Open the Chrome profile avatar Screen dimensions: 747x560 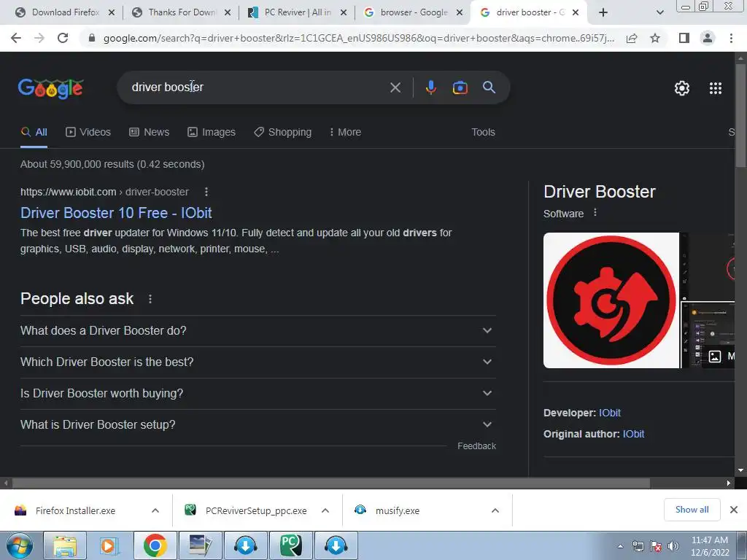point(708,38)
